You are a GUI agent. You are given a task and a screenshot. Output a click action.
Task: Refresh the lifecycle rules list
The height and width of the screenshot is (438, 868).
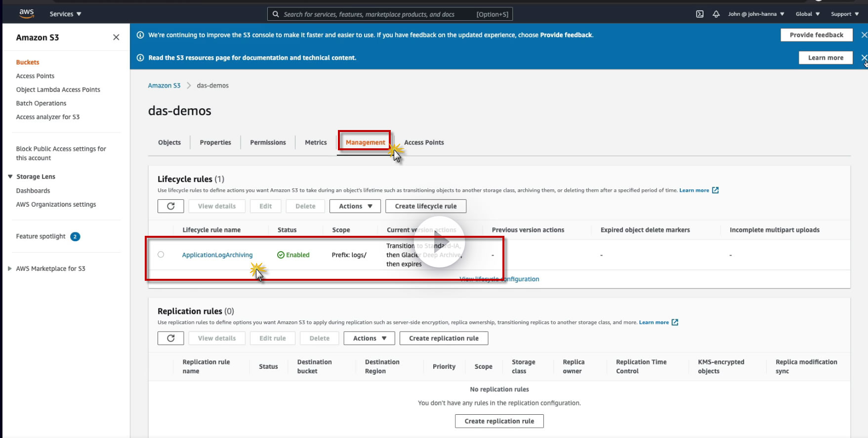(x=171, y=206)
